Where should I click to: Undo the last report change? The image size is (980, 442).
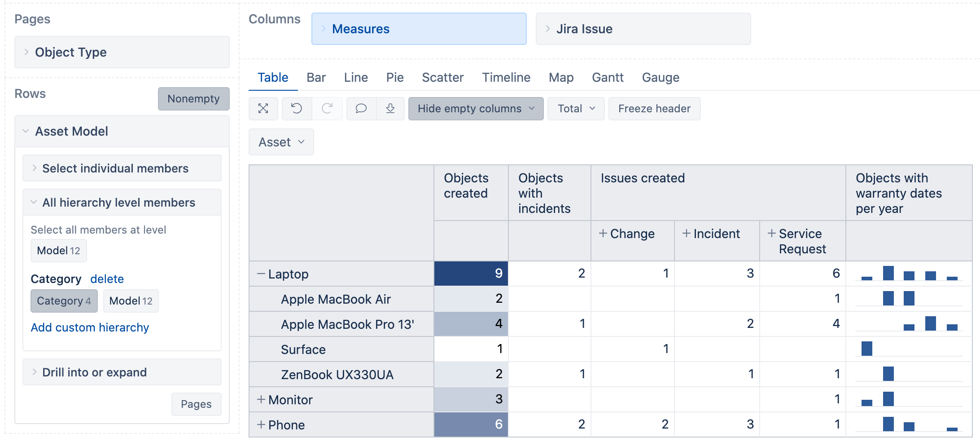coord(297,109)
